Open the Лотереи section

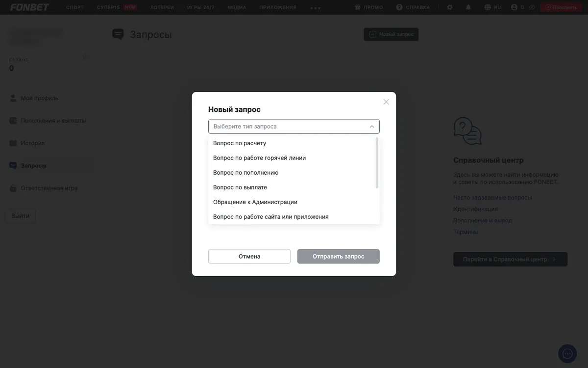coord(162,7)
